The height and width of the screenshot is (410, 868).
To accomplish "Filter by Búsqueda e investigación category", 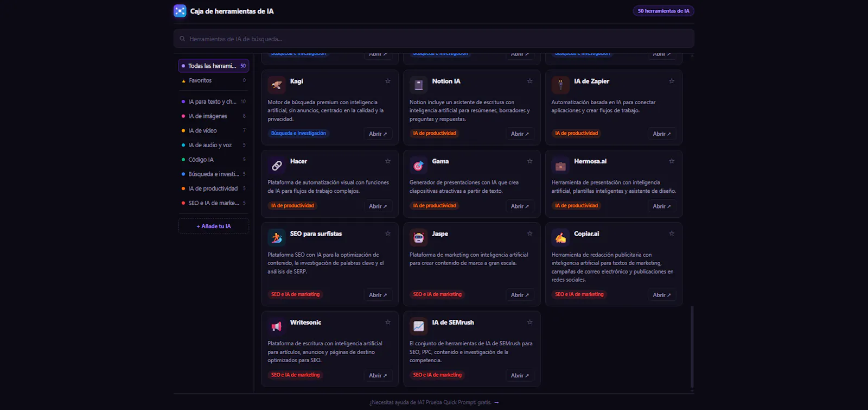I will click(214, 174).
